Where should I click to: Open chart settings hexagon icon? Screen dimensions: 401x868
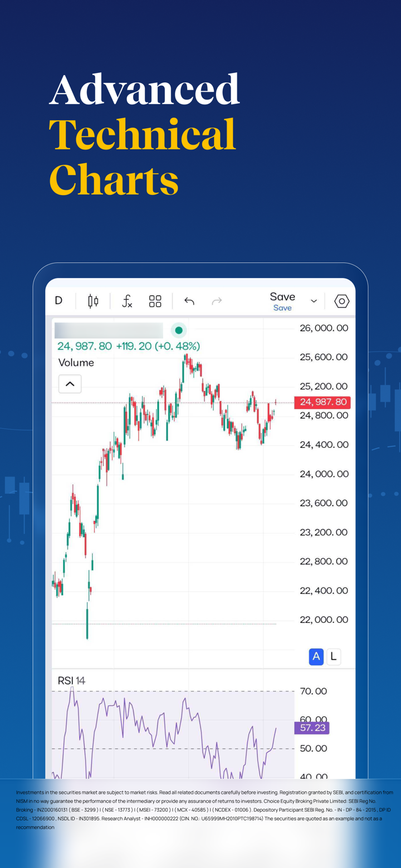(x=341, y=301)
